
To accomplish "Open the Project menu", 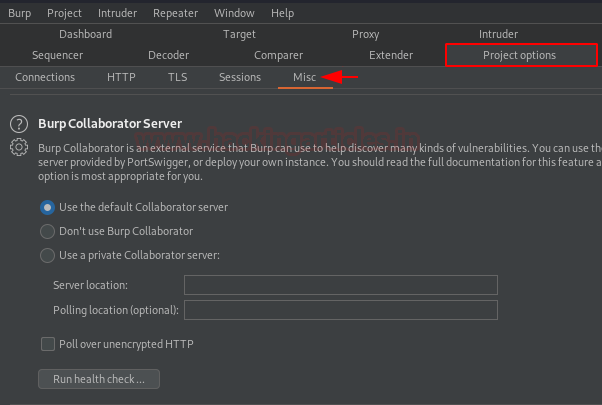I will coord(64,13).
